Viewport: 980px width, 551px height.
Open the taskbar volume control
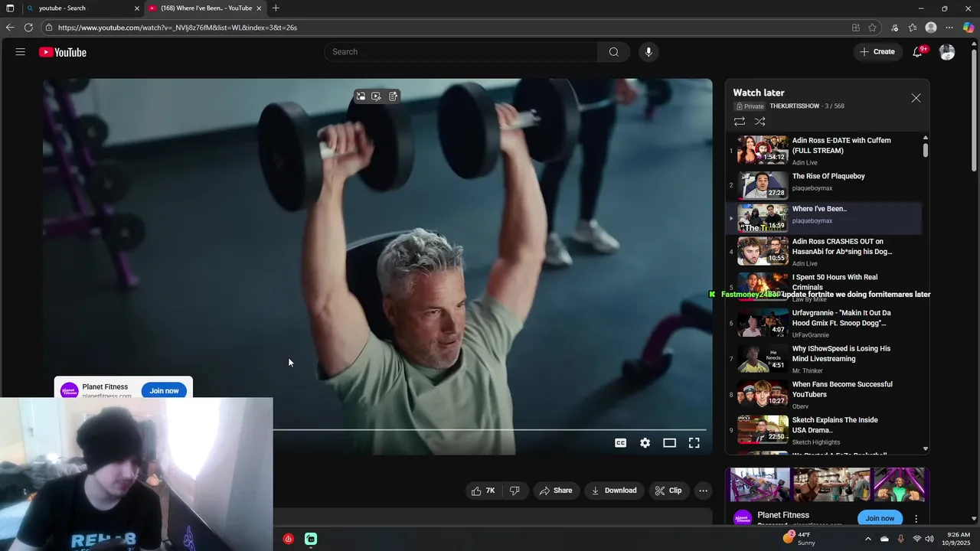[929, 539]
